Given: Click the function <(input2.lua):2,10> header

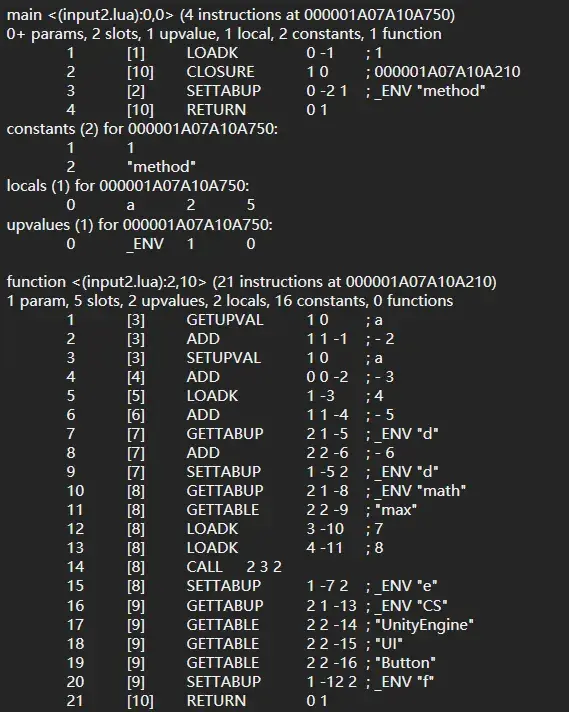Looking at the screenshot, I should 251,282.
